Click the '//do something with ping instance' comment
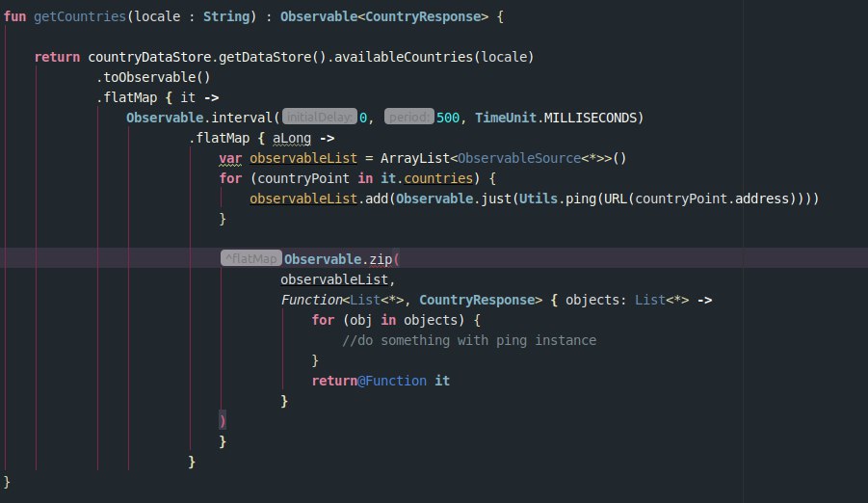 click(469, 340)
